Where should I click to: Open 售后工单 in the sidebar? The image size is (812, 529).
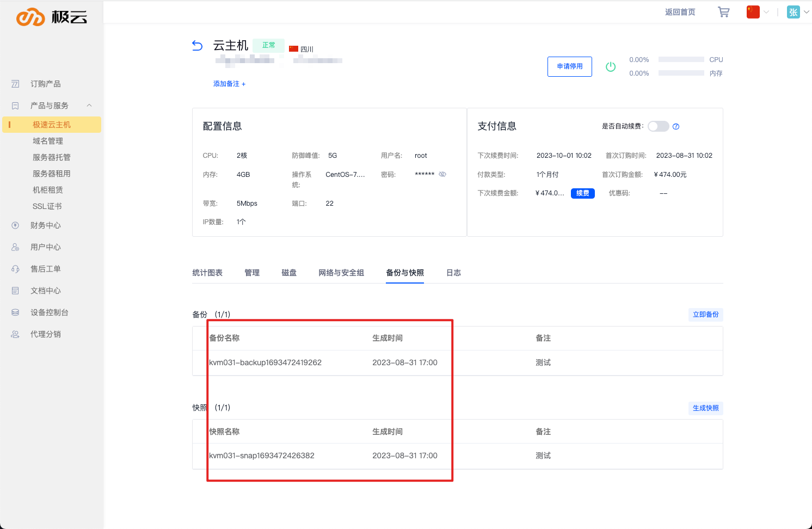pos(45,269)
